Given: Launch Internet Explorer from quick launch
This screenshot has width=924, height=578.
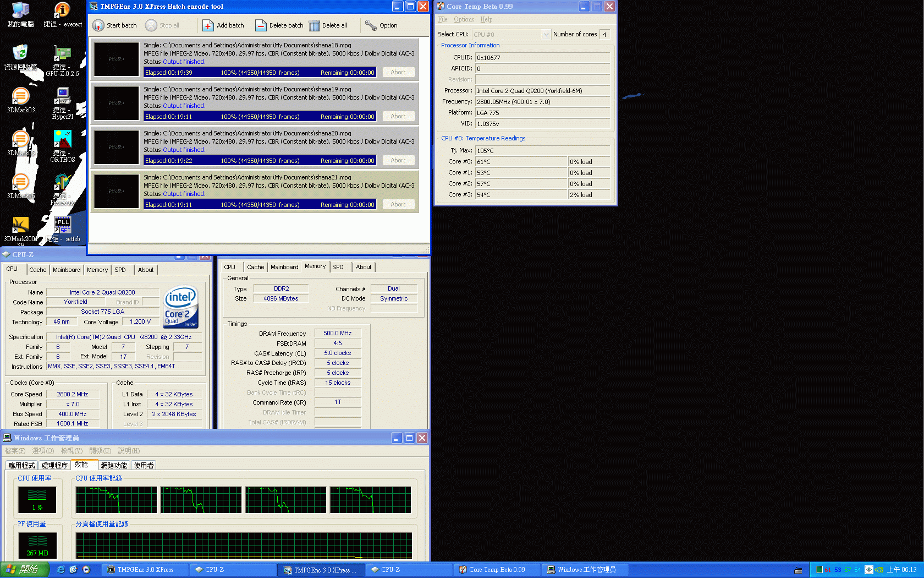Looking at the screenshot, I should click(x=61, y=570).
